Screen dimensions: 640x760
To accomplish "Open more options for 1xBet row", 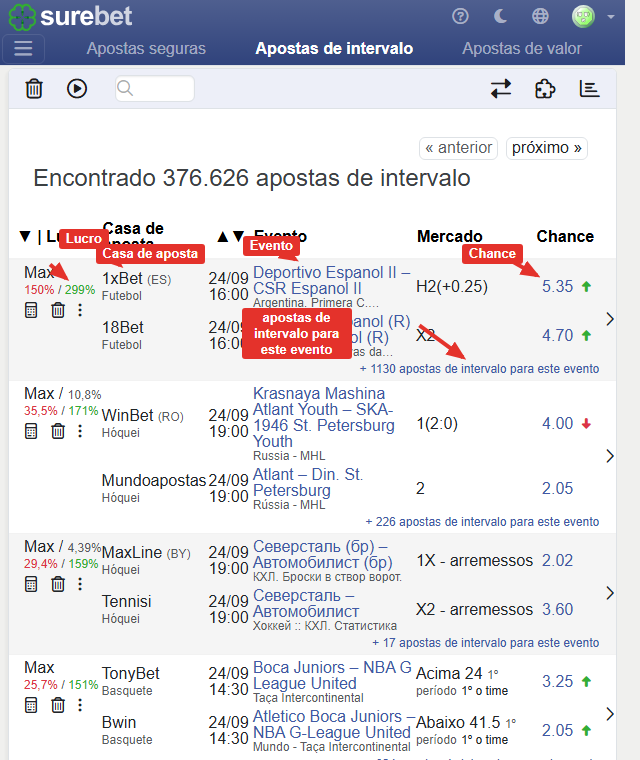I will (x=80, y=310).
